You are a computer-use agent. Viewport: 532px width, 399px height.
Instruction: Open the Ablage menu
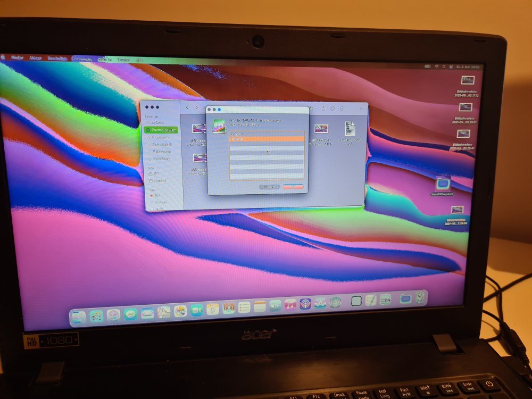35,58
